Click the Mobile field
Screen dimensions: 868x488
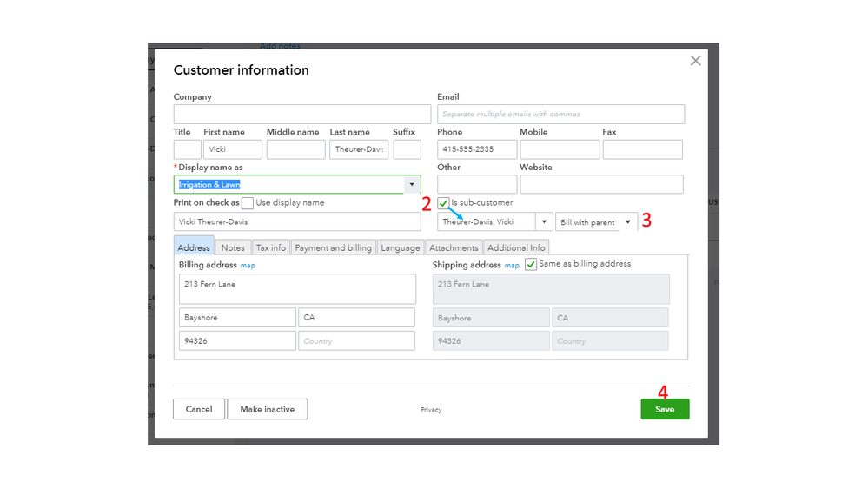click(x=560, y=149)
